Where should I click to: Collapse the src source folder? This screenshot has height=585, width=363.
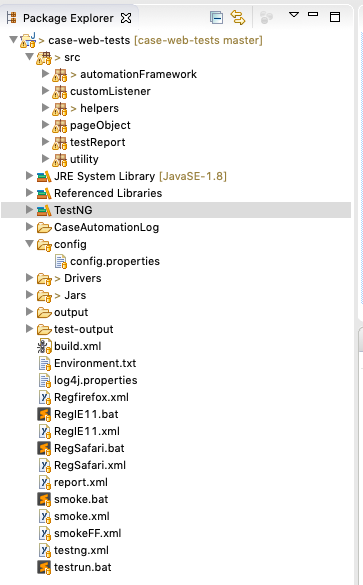(x=29, y=57)
